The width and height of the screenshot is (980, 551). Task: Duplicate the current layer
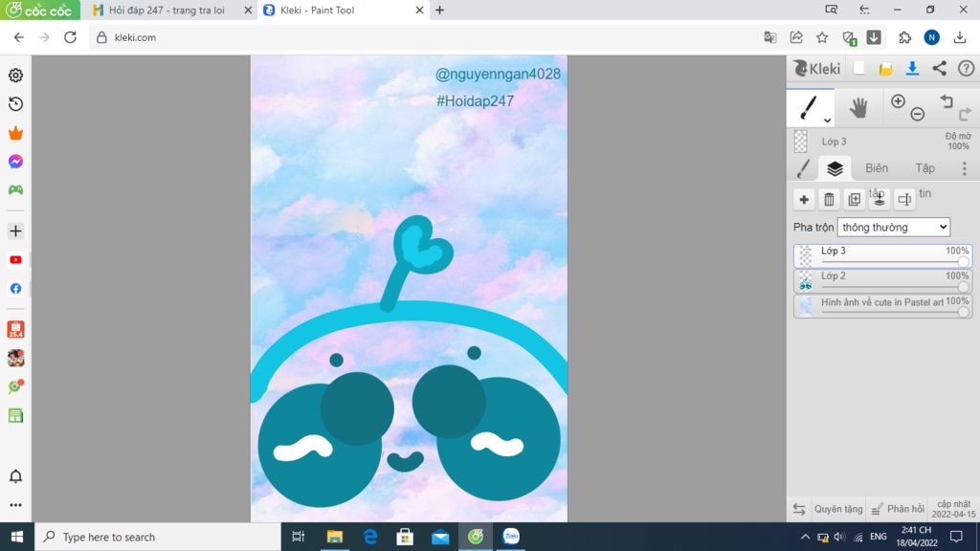tap(854, 199)
